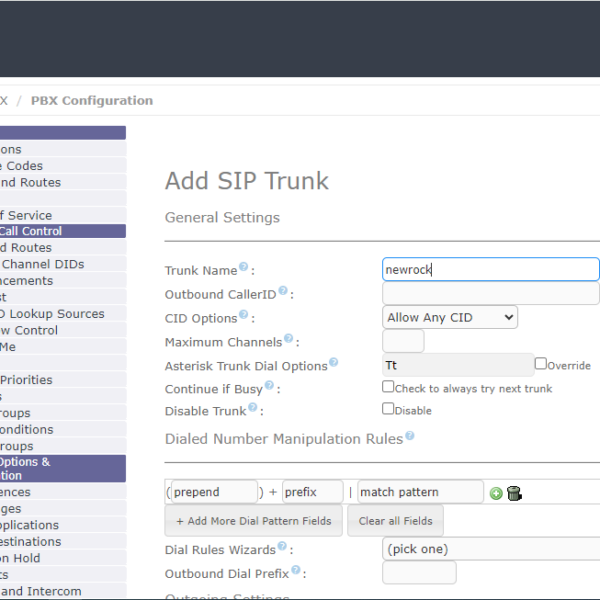Open Dial Rules Wizards pick one dropdown
The image size is (600, 600).
(x=490, y=549)
